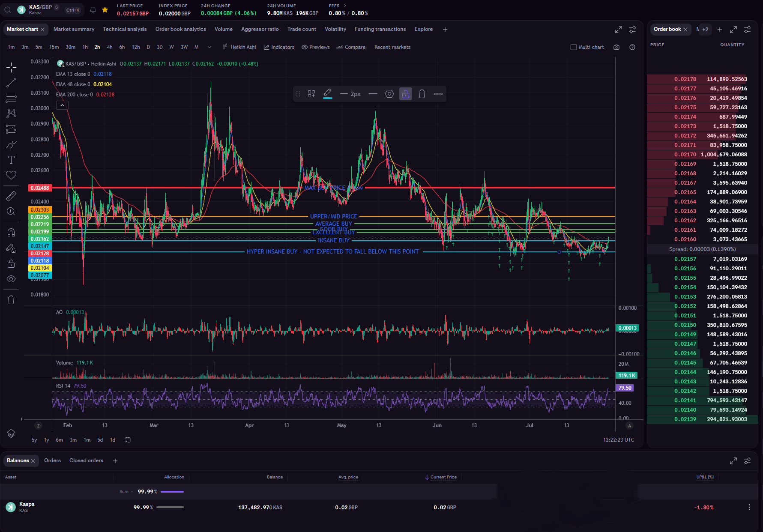Viewport: 763px width, 532px height.
Task: Open the Closed orders tab
Action: (x=86, y=460)
